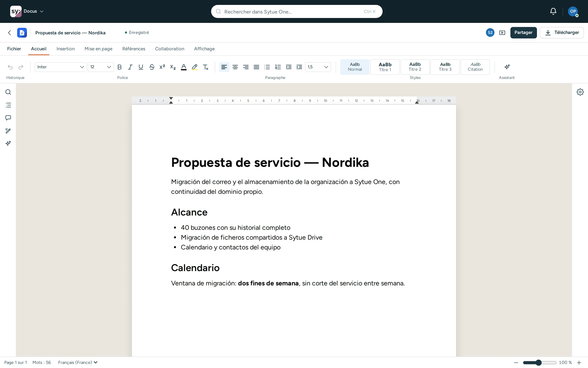Click the zoom slider handle
Image resolution: width=588 pixels, height=368 pixels.
click(x=539, y=363)
